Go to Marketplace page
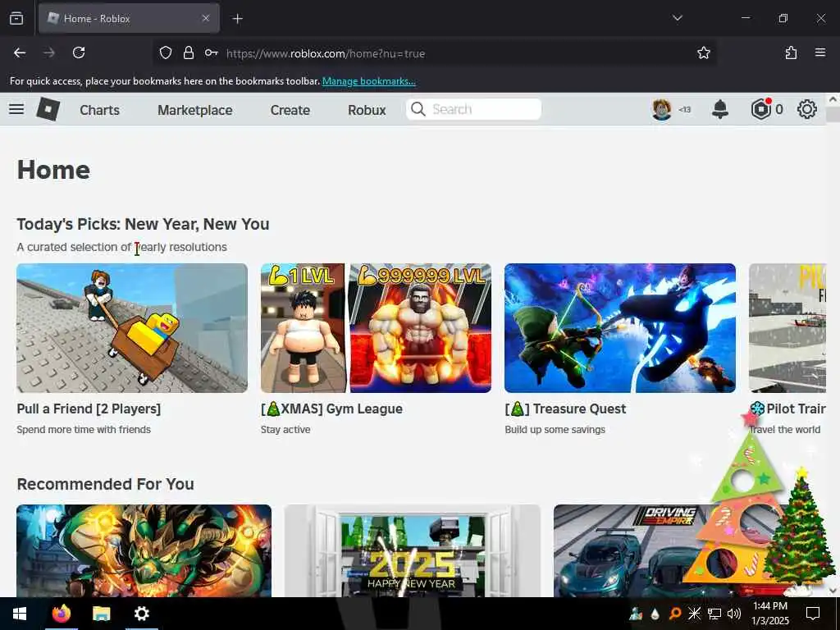840x630 pixels. coord(195,110)
